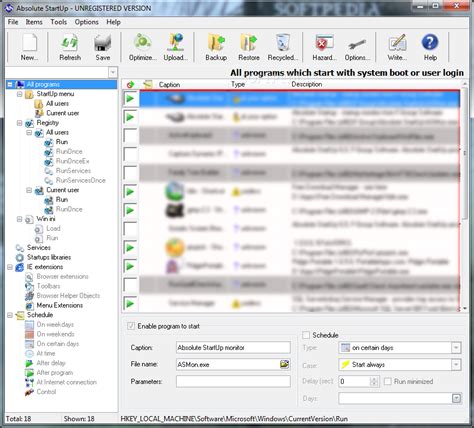This screenshot has width=474, height=428.
Task: Collapse the All programs tree node
Action: click(x=10, y=84)
